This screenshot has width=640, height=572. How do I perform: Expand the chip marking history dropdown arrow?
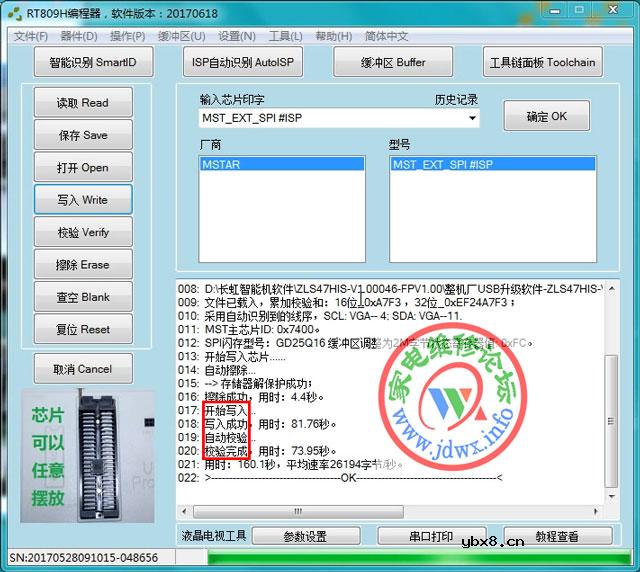point(472,118)
